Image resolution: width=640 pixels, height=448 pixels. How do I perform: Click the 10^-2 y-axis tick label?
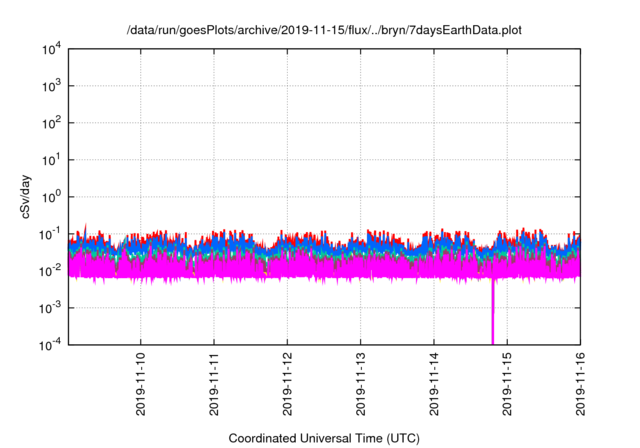tap(51, 271)
